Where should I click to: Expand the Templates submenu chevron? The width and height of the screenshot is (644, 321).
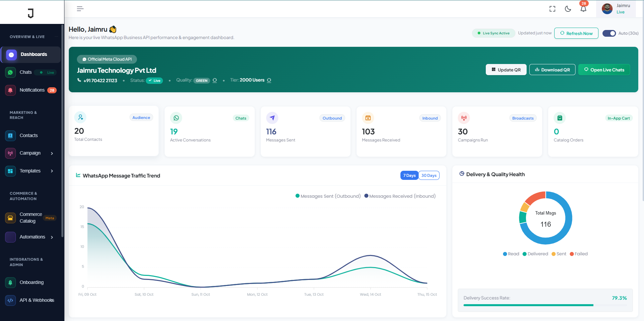pyautogui.click(x=52, y=171)
